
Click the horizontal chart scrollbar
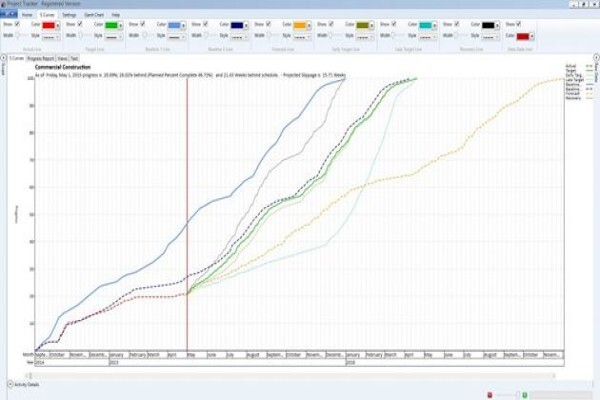point(291,376)
